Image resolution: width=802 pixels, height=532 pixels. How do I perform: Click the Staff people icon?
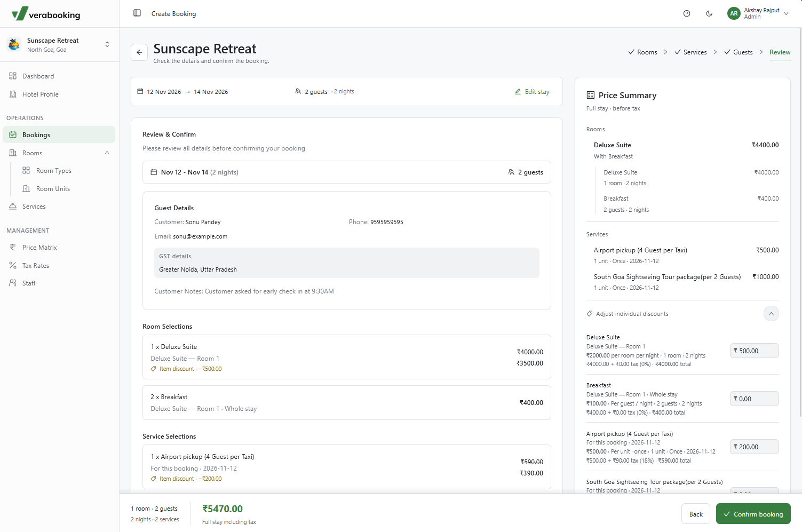tap(13, 283)
